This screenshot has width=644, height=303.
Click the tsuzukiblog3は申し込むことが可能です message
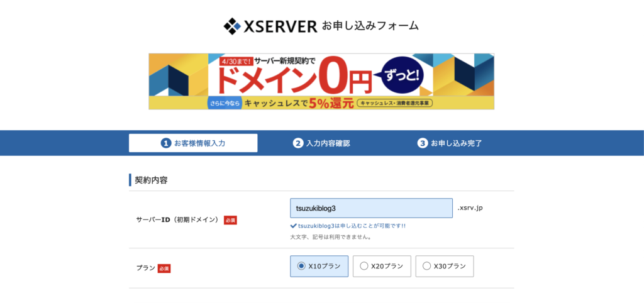[352, 226]
